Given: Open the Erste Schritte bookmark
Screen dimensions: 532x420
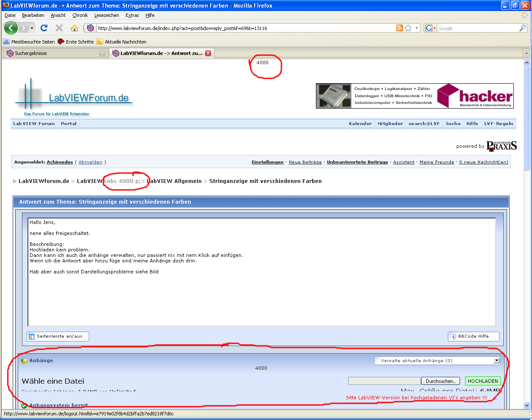Looking at the screenshot, I should [x=76, y=42].
